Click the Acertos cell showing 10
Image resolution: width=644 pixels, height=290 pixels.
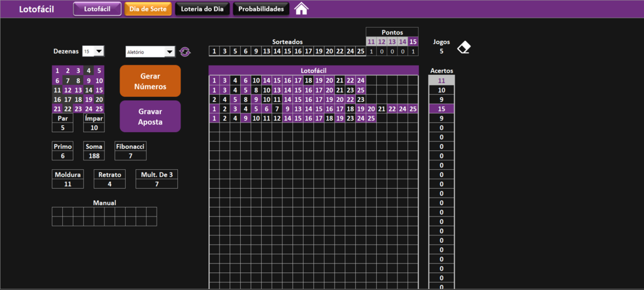(x=441, y=90)
